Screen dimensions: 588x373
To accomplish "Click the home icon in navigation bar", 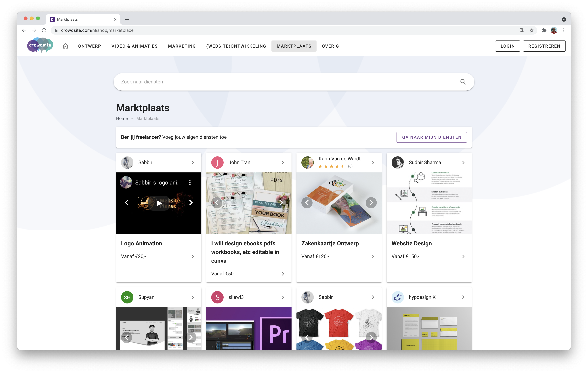I will pyautogui.click(x=65, y=46).
